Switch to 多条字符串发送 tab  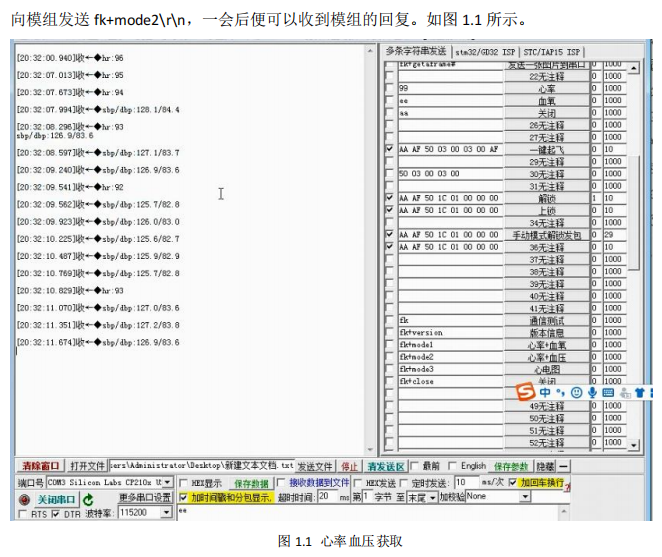[x=416, y=51]
